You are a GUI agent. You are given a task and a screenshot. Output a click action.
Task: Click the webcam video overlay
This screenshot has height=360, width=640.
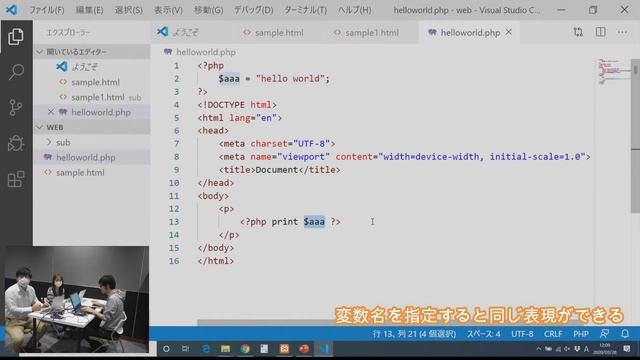77,299
